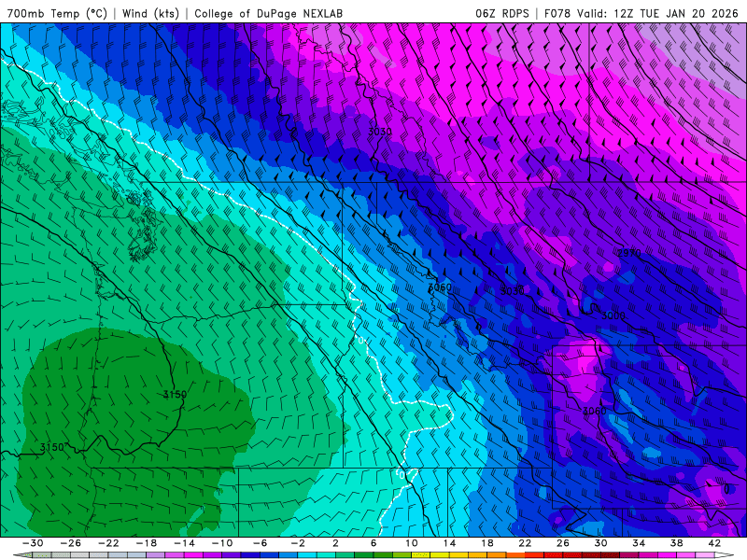This screenshot has width=747, height=560.
Task: Click the "Valid: 12Z TUE JAN 20 2026" text
Action: click(657, 13)
